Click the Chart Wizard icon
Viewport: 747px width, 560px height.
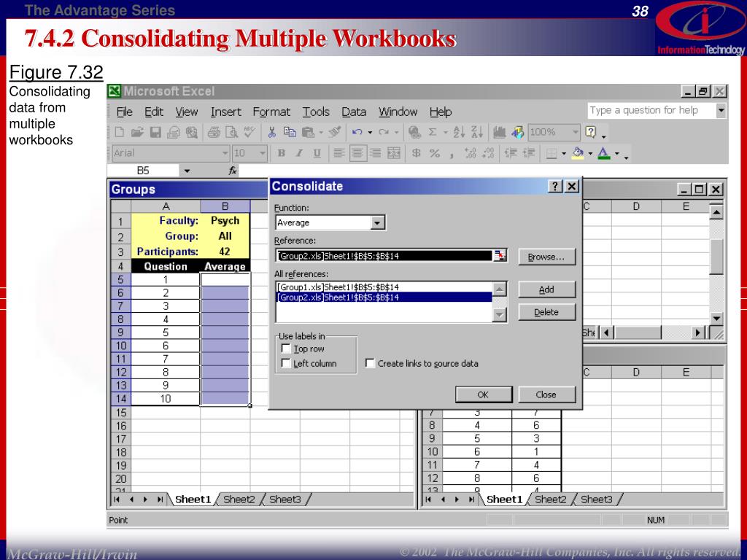point(499,133)
